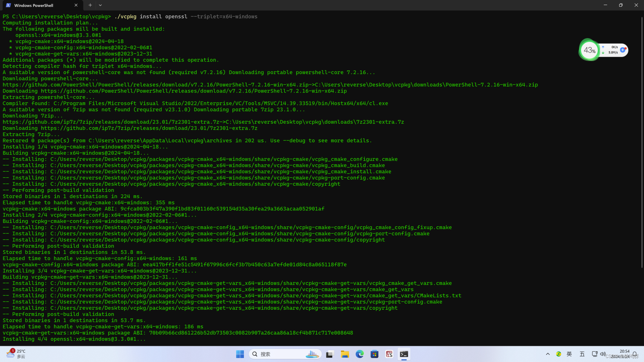Open the weather widget showing 25°C
The image size is (644, 362).
point(16,354)
